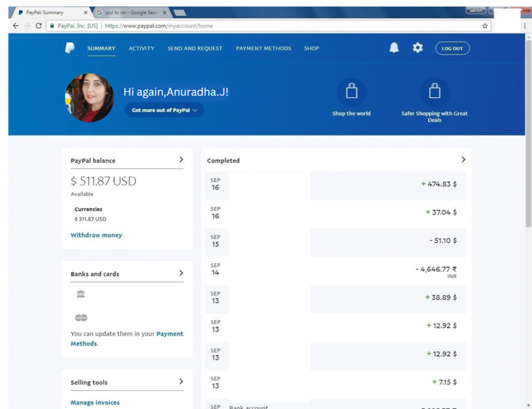This screenshot has height=409, width=532.
Task: Click the bank building icon
Action: [81, 295]
